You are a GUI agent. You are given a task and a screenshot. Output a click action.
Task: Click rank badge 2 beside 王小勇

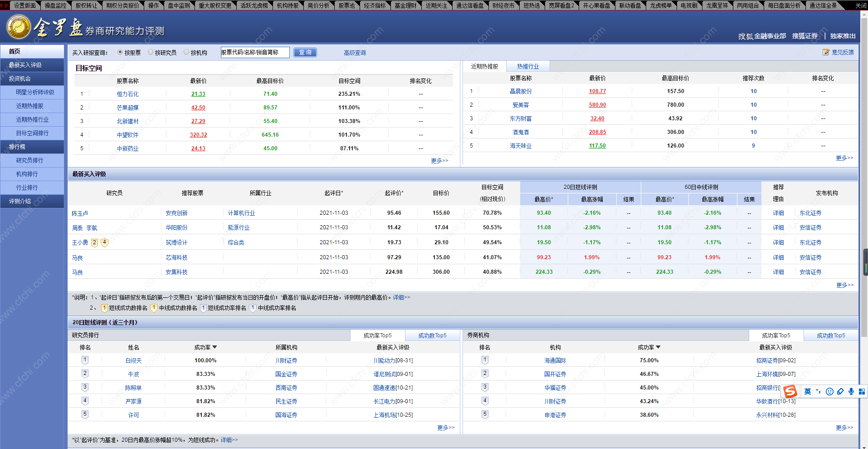(x=94, y=242)
